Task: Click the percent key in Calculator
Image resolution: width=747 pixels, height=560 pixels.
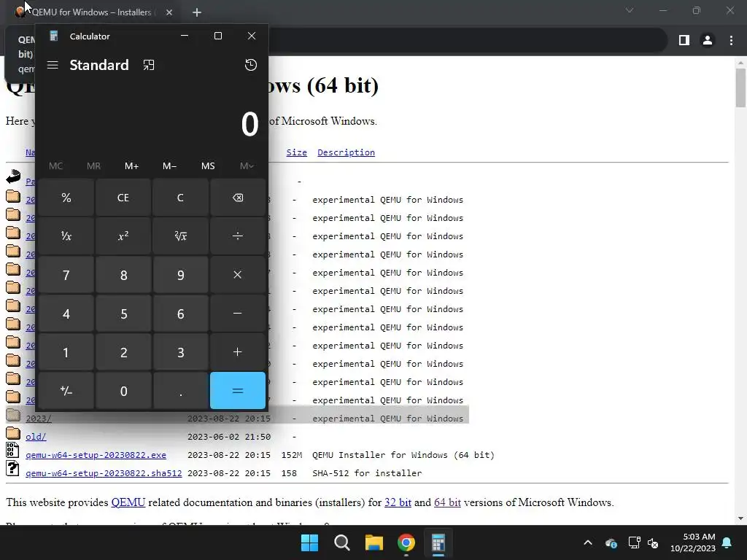Action: pos(66,198)
